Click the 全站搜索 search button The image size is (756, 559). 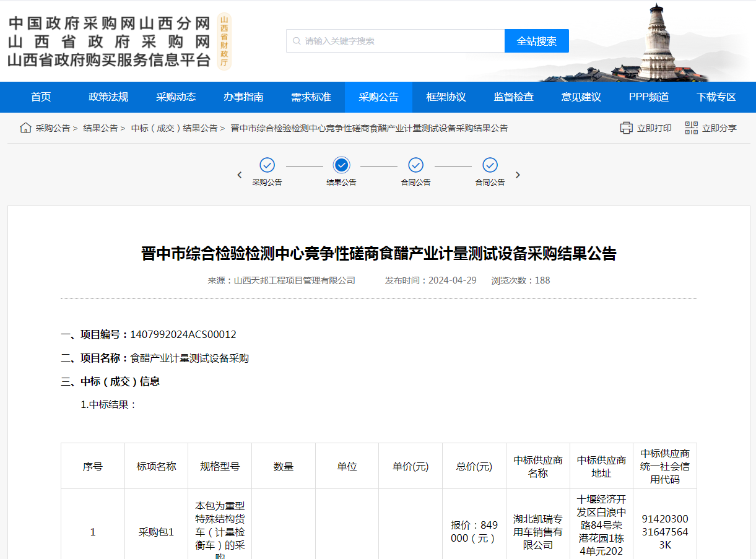click(536, 40)
